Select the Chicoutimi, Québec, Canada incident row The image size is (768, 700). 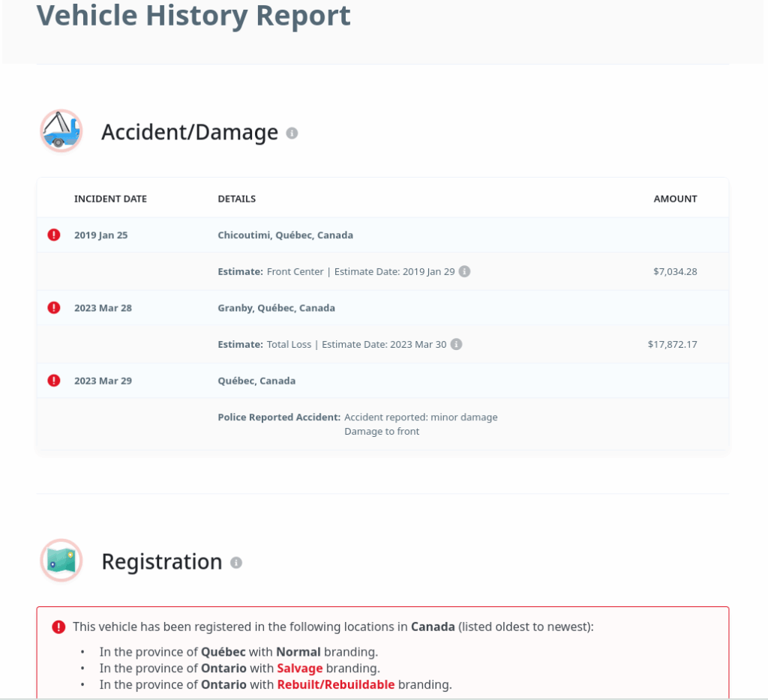(x=382, y=235)
